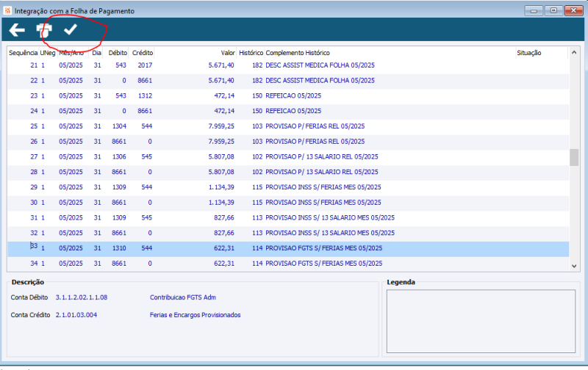Click the Situação column header
588x370 pixels.
(x=528, y=53)
